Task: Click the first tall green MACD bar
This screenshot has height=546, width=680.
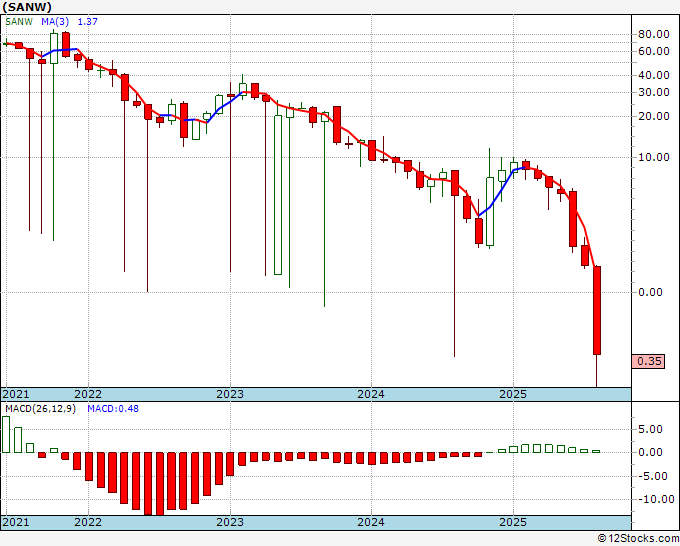Action: pos(6,434)
